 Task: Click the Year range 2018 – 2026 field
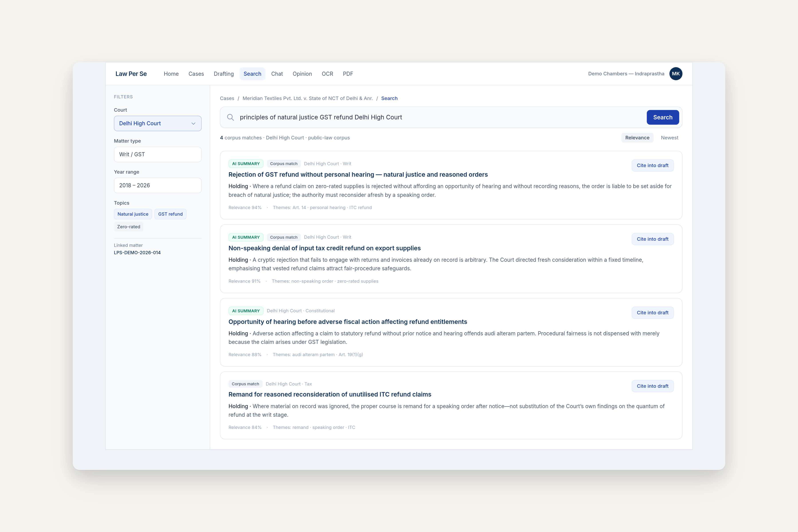pos(157,185)
